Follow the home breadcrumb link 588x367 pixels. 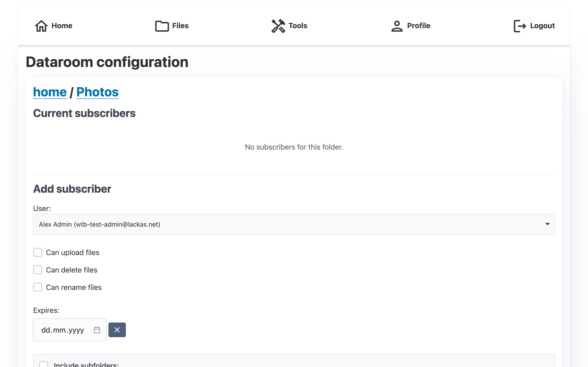coord(50,92)
